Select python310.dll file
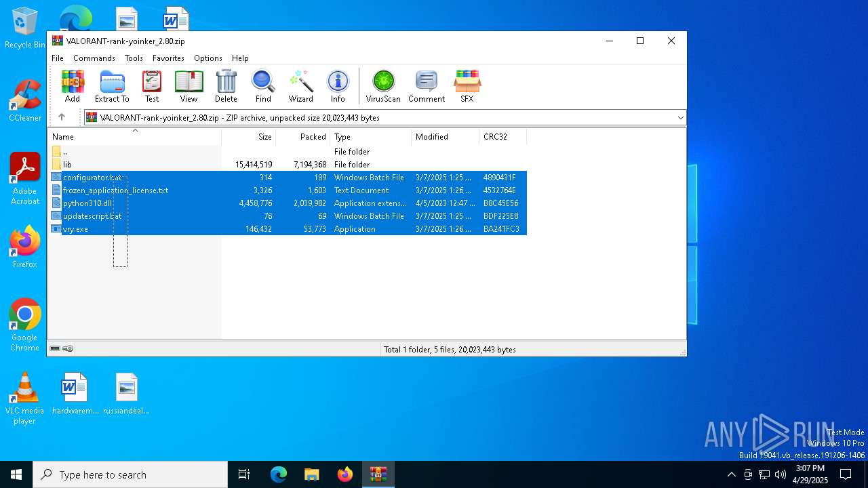 pyautogui.click(x=288, y=203)
